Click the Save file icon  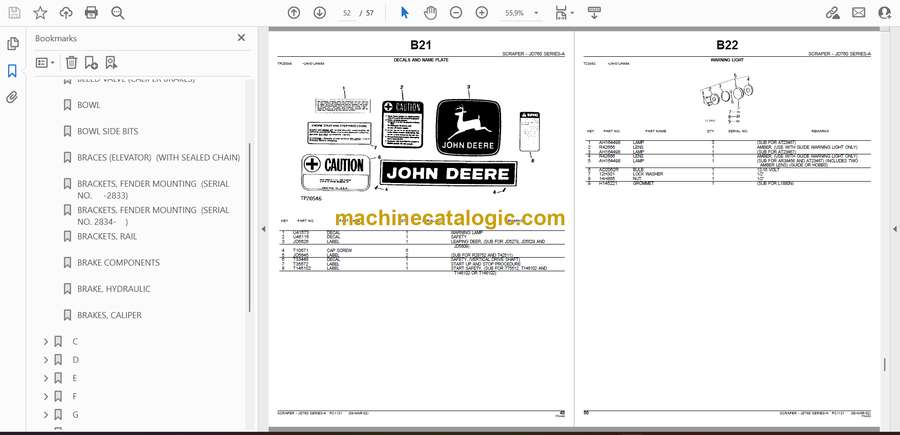(x=14, y=13)
